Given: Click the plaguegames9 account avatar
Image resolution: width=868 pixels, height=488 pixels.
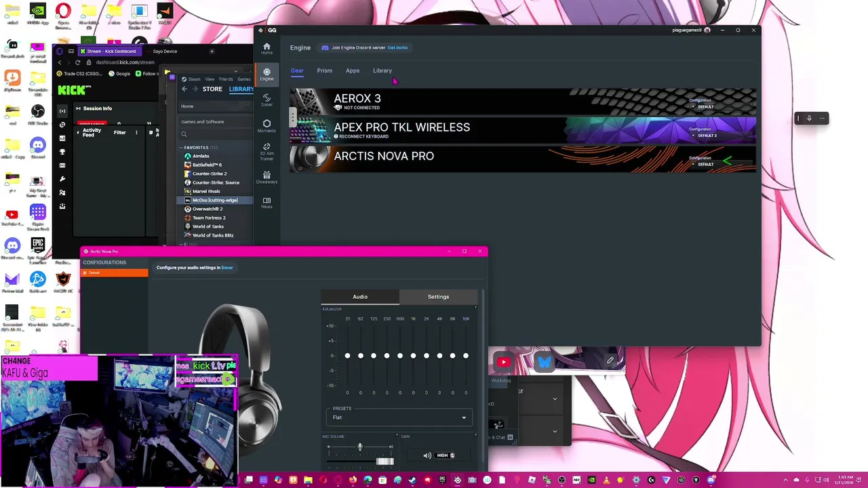Looking at the screenshot, I should point(707,30).
